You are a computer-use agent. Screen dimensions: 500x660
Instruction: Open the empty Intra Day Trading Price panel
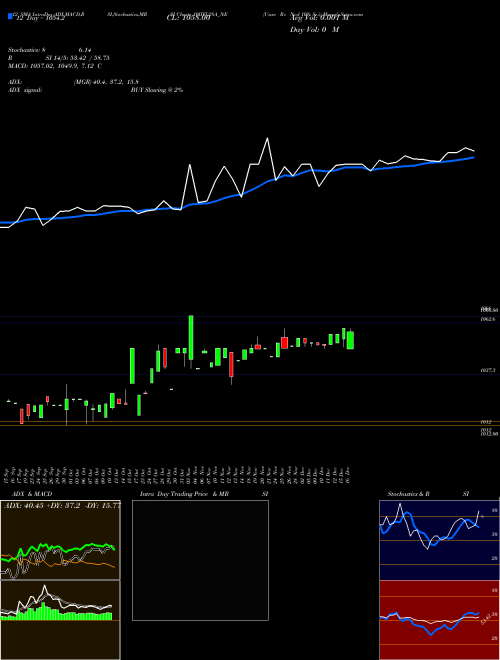click(200, 560)
